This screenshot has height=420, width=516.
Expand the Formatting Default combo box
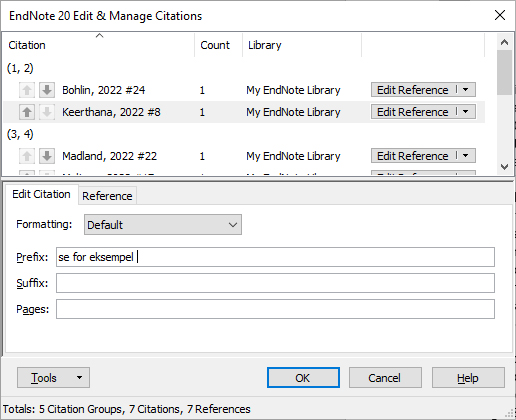pyautogui.click(x=163, y=225)
